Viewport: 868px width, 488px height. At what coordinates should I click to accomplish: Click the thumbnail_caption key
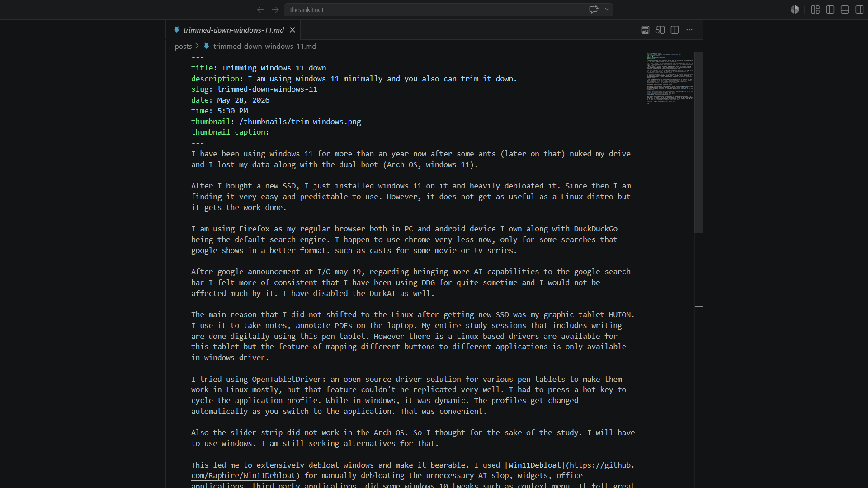tap(228, 132)
